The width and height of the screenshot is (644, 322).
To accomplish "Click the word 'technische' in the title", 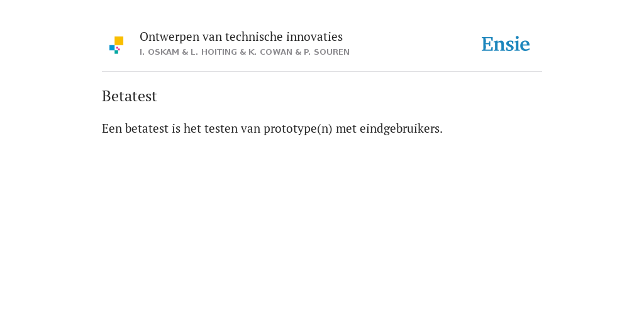I will click(x=254, y=37).
